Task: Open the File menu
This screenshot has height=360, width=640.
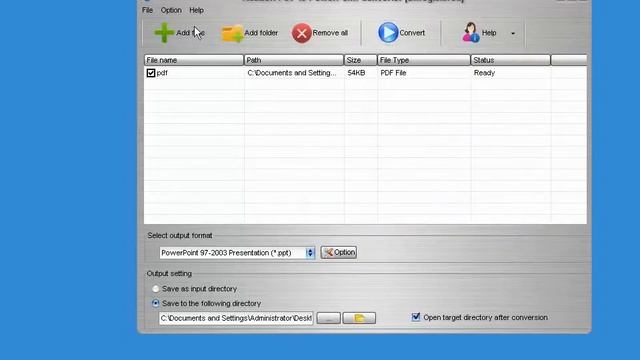Action: pos(147,10)
